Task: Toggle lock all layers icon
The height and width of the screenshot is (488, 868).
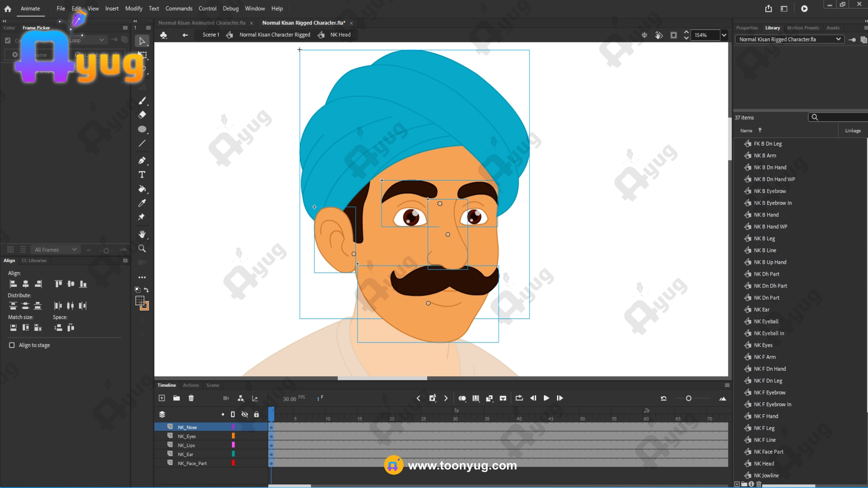Action: (256, 414)
